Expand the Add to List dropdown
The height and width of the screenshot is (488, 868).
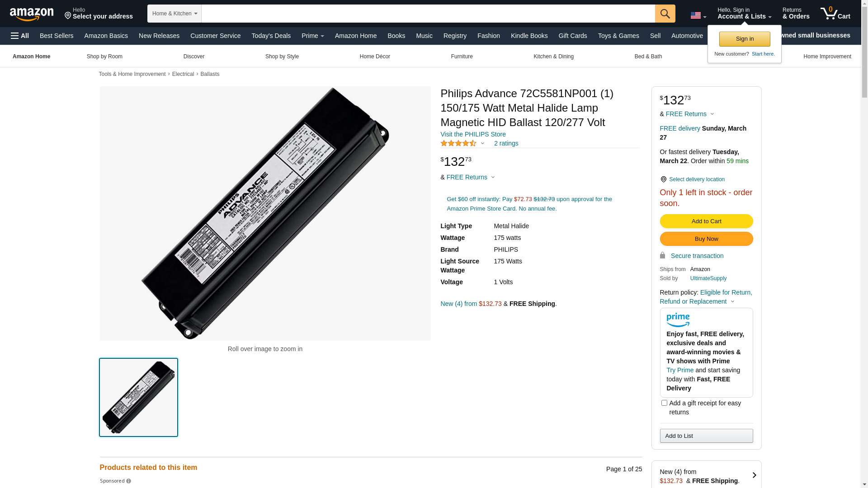click(706, 436)
